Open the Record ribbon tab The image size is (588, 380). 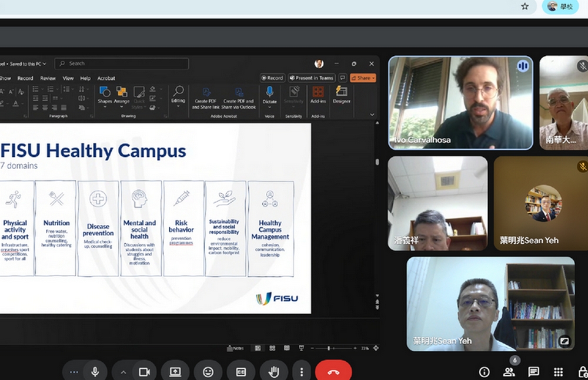(x=25, y=78)
